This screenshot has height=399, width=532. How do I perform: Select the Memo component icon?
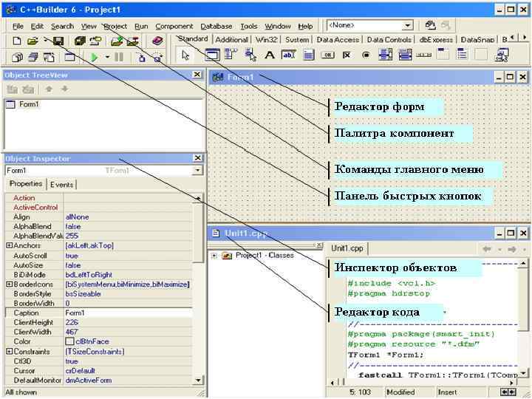[x=309, y=55]
